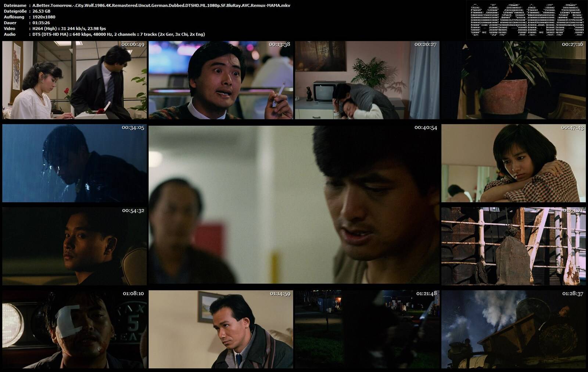Select thumbnail of man holding a cigarette
The image size is (588, 372).
tap(221, 80)
